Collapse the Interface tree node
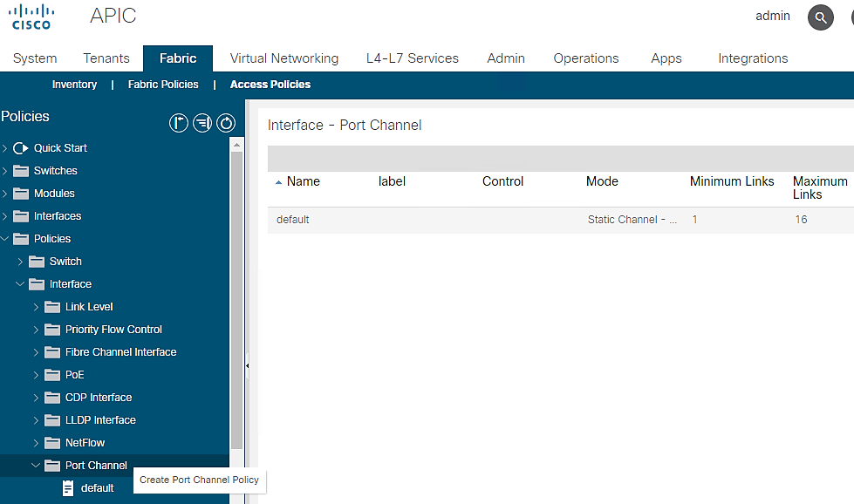Screen dimensions: 854x504 tap(20, 284)
